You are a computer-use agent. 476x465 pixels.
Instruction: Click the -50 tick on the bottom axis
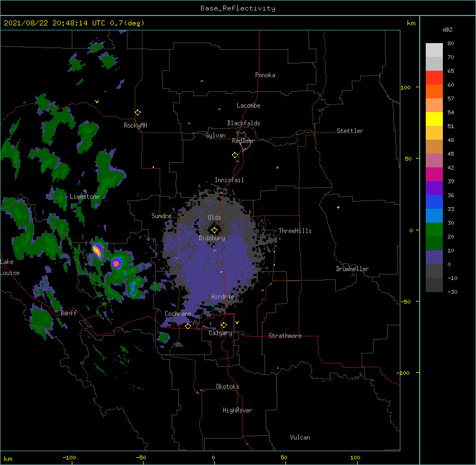141,457
